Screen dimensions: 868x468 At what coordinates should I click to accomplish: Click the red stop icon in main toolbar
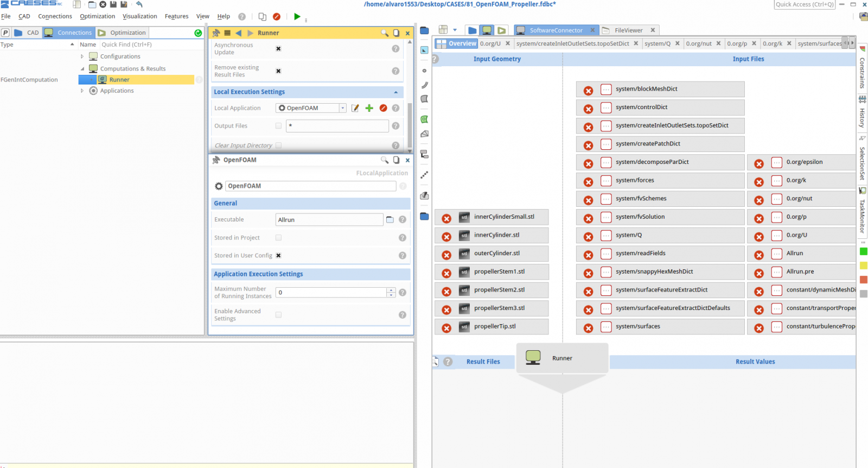coord(277,16)
